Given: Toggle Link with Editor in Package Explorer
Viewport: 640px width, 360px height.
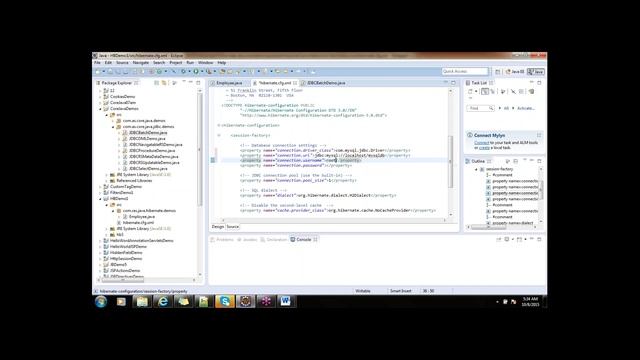Looking at the screenshot, I should pyautogui.click(x=164, y=83).
